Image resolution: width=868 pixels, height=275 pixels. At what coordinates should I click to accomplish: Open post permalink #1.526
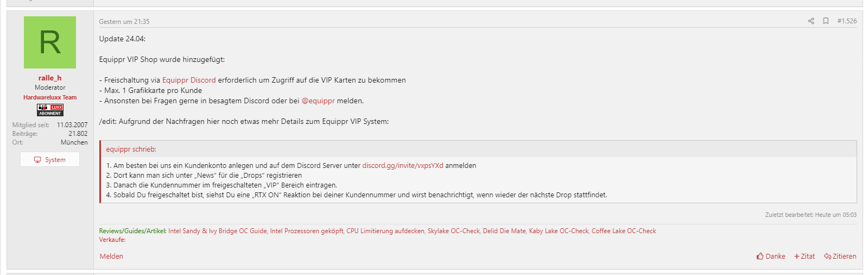point(847,21)
